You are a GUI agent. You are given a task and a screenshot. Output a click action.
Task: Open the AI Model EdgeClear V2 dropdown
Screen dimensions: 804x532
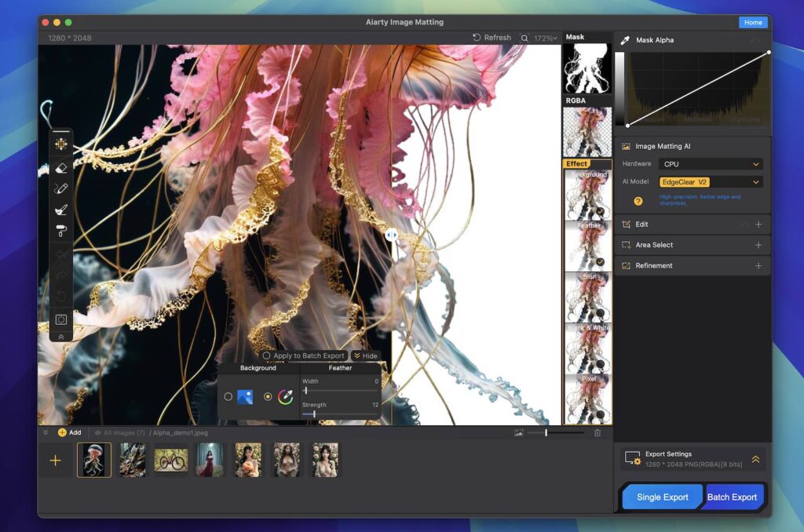point(711,182)
